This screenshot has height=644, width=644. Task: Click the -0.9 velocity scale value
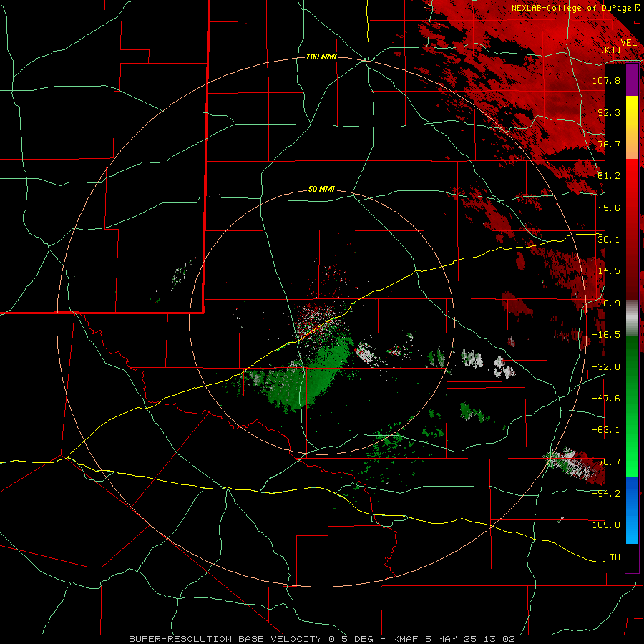point(609,303)
